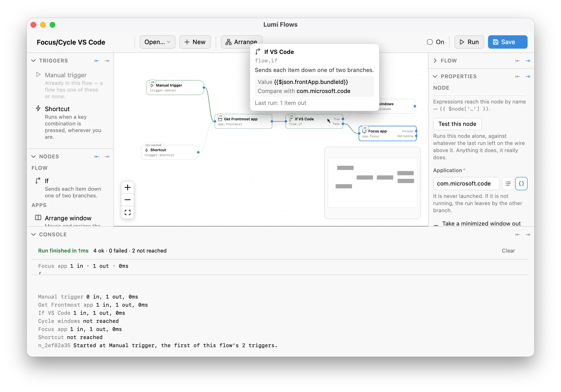Expand the Flow section in the right panel
The image size is (561, 392).
tap(435, 61)
